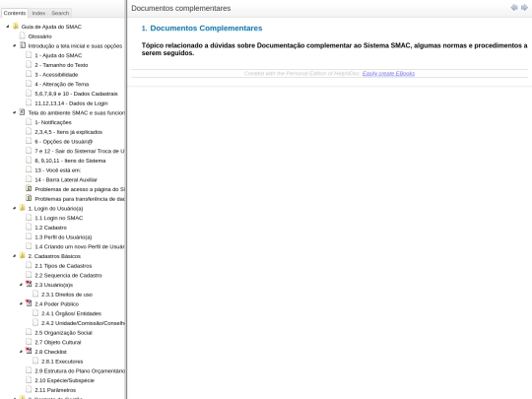Open '5,6,7,8,9 e 10 - Dados Cadastrais' topic
The image size is (532, 399).
click(76, 94)
